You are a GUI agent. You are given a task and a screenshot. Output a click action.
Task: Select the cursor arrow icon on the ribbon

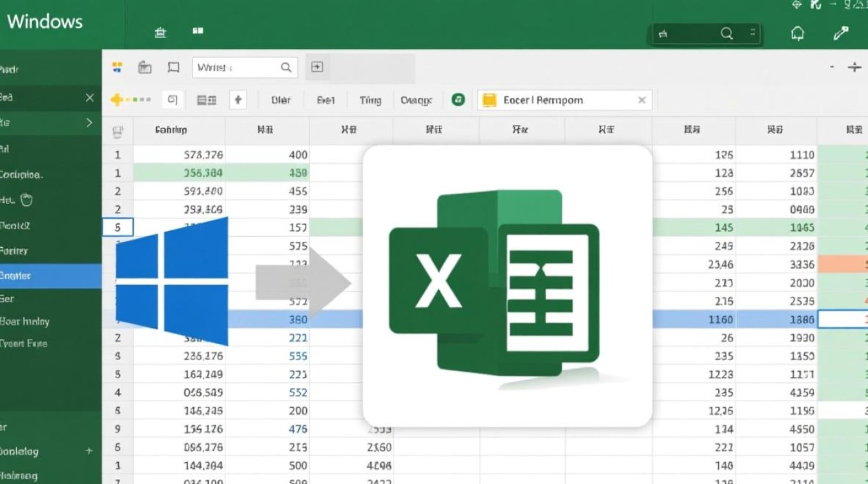(x=238, y=100)
